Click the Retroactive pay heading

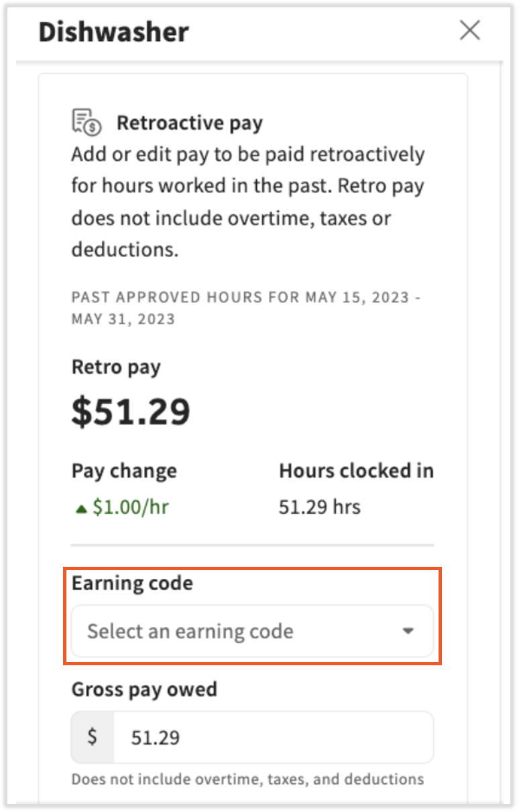pos(190,123)
